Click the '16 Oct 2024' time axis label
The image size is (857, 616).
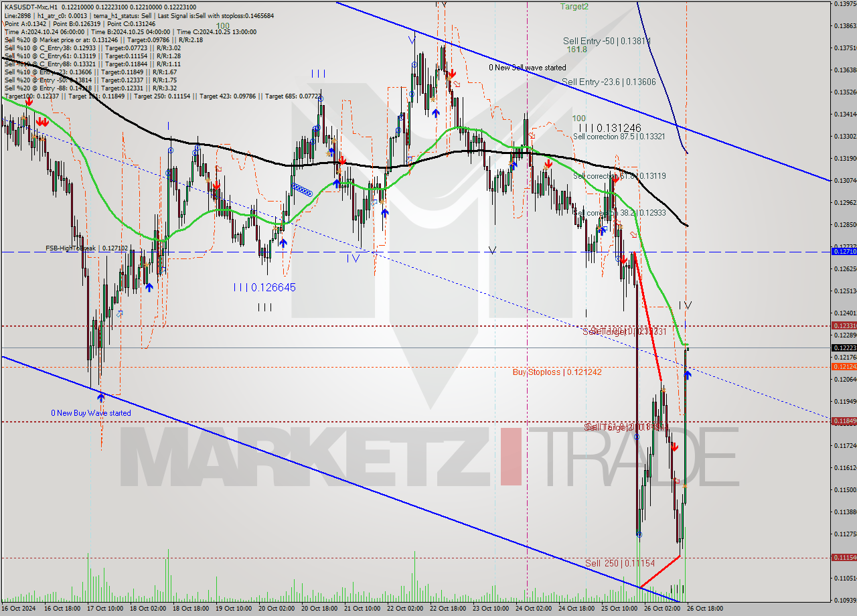pyautogui.click(x=19, y=609)
